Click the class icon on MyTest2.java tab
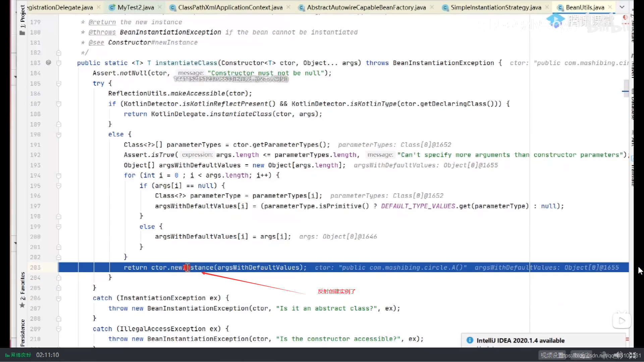The image size is (644, 362). [112, 7]
